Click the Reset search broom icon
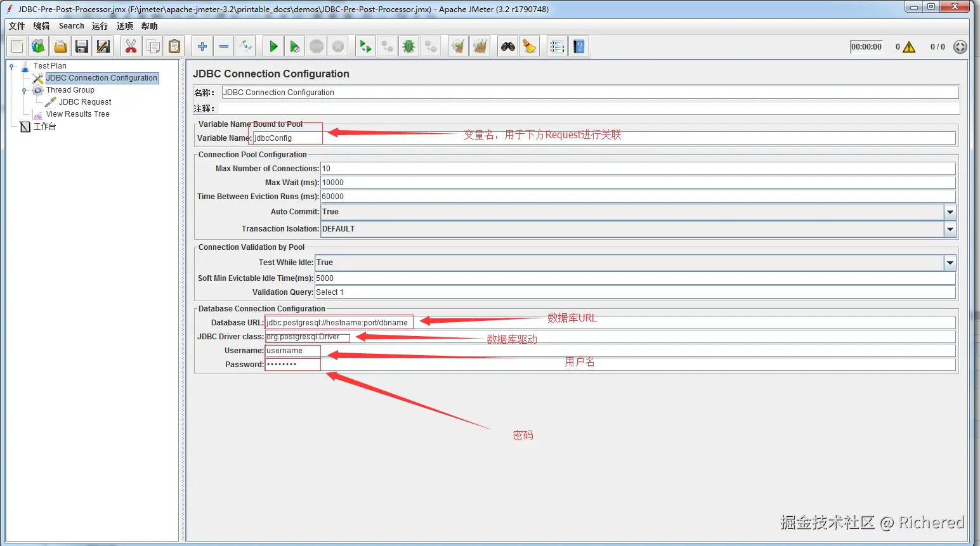 tap(530, 46)
